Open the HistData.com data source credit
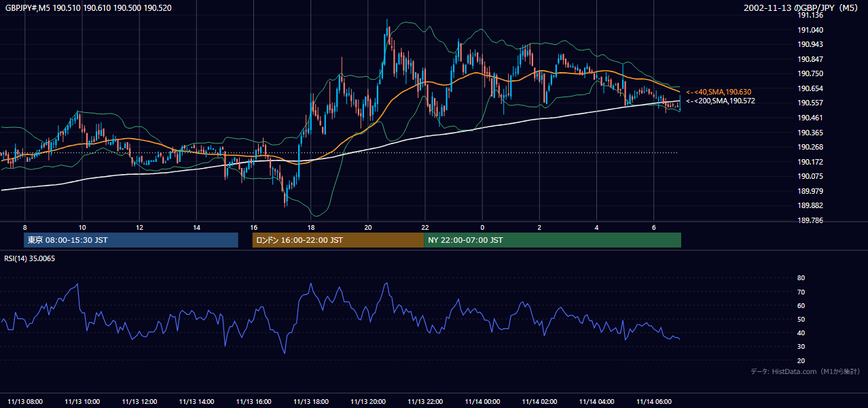 pyautogui.click(x=806, y=371)
